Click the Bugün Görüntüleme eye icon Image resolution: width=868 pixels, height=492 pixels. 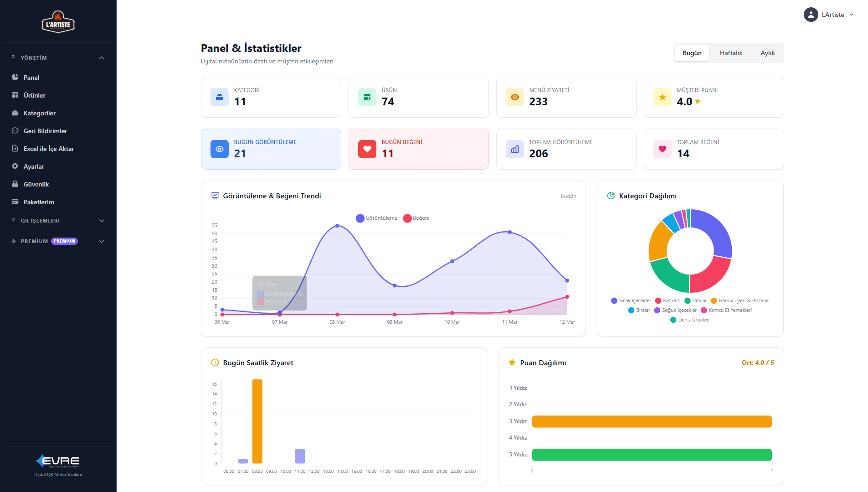coord(220,149)
